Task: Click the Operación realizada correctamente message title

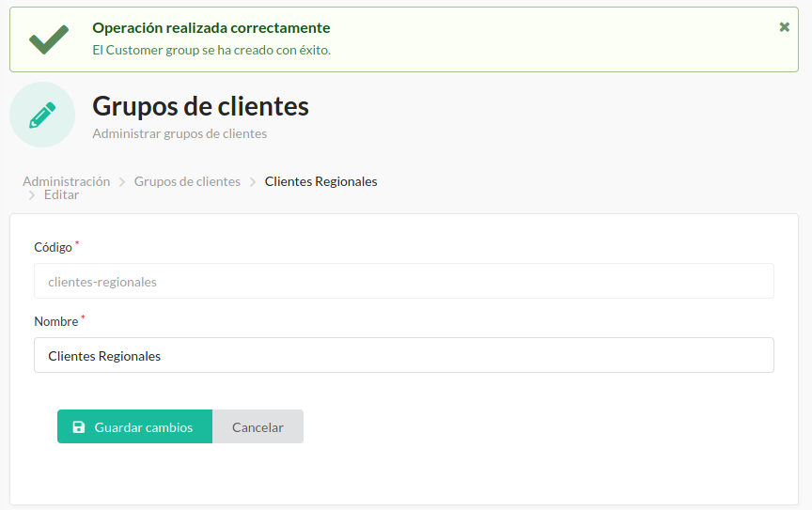Action: [x=211, y=28]
